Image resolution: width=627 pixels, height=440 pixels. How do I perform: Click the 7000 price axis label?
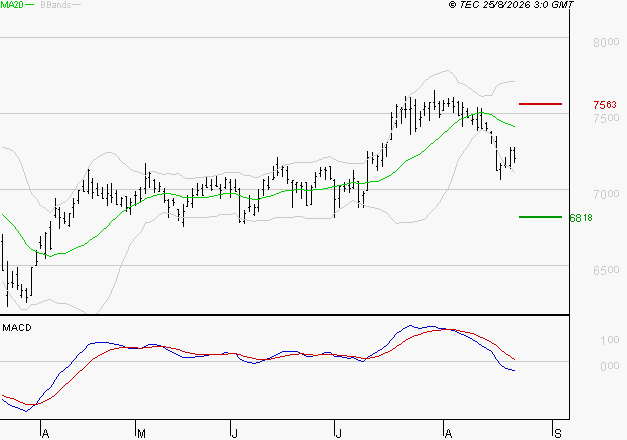(606, 194)
